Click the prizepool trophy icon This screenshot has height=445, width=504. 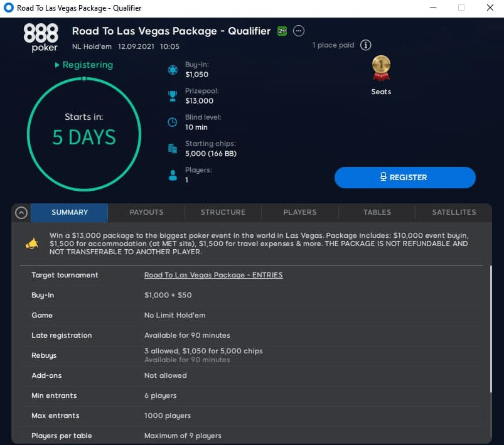tap(173, 96)
